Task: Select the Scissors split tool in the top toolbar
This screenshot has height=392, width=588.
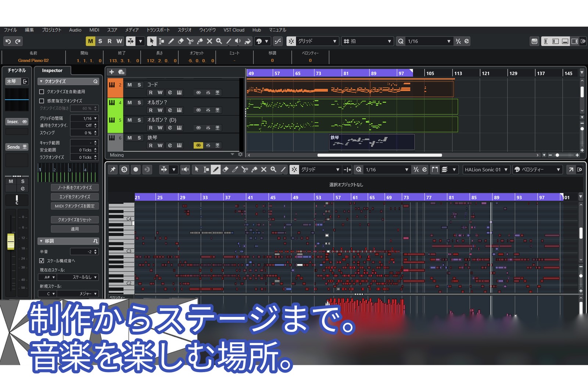Action: click(x=190, y=41)
